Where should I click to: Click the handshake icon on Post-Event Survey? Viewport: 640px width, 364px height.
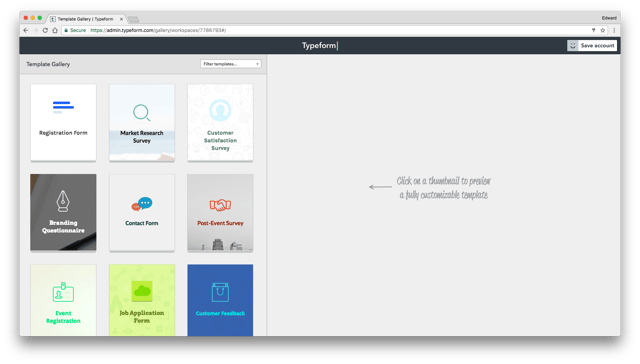[220, 204]
